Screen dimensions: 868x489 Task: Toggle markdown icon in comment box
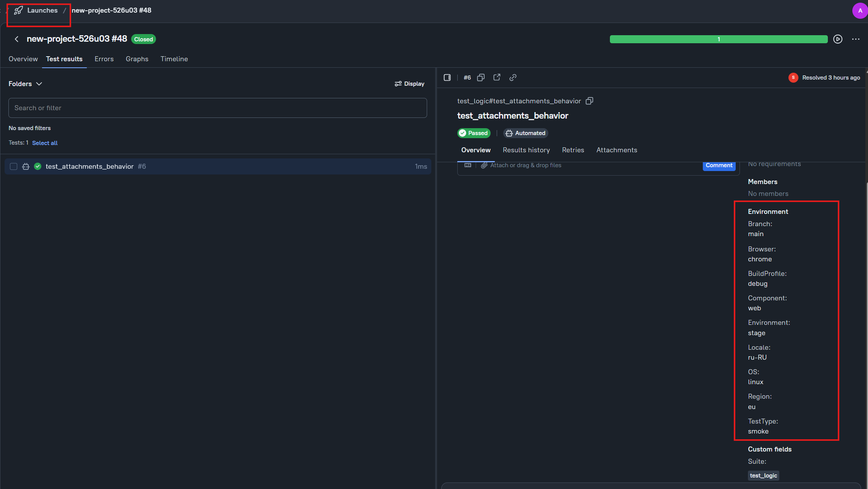point(468,165)
